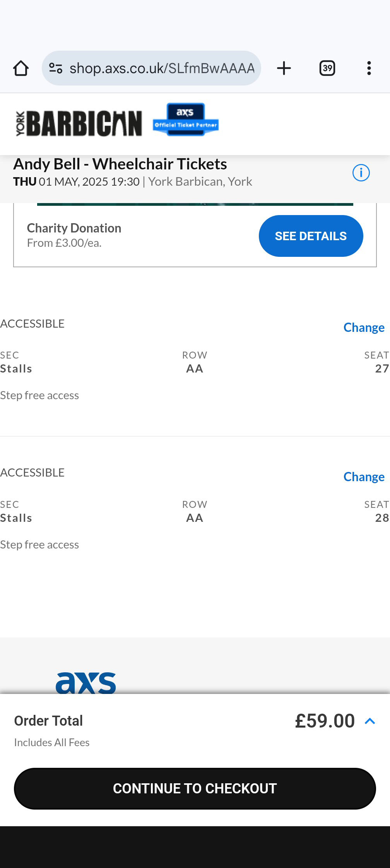Expand the Order Total chevron
The image size is (390, 868).
pos(370,721)
